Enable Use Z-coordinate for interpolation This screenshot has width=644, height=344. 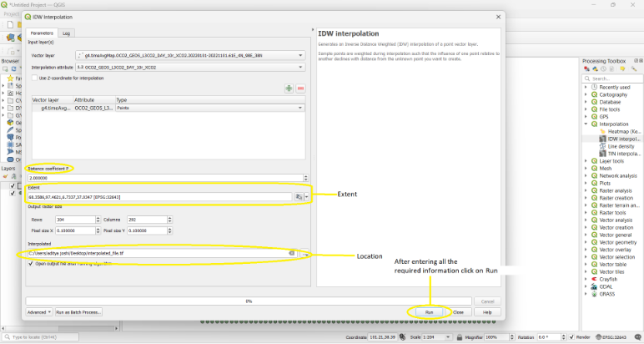[x=34, y=78]
